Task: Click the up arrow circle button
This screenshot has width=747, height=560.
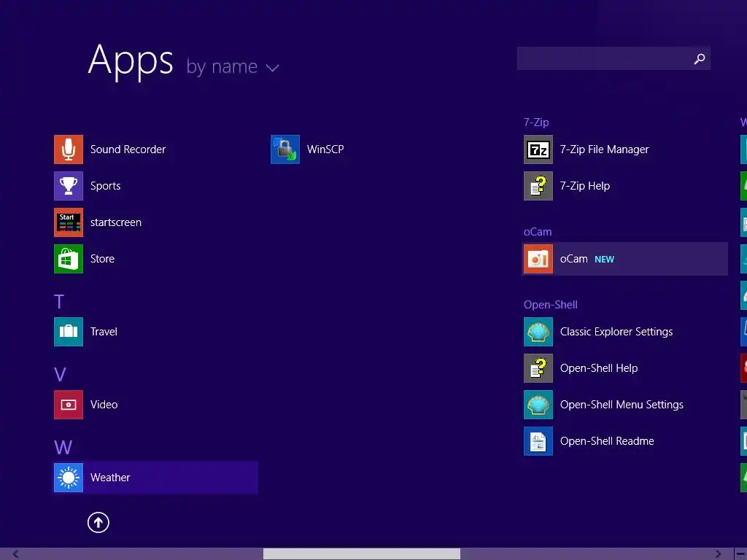Action: tap(98, 522)
